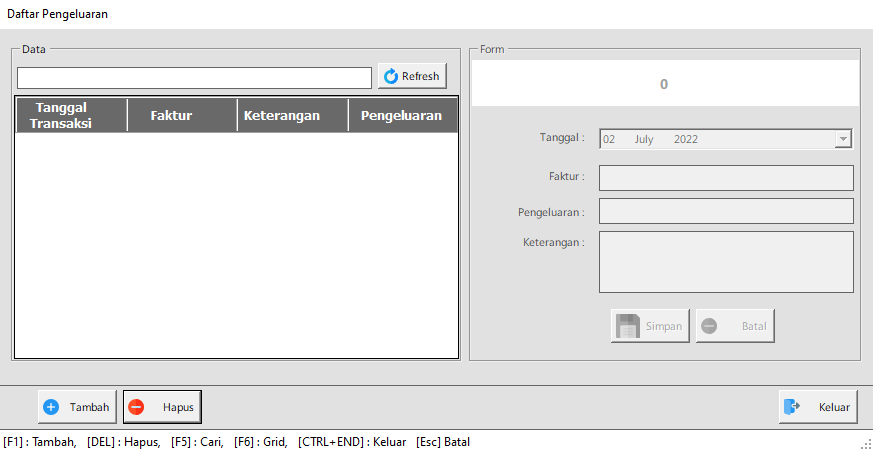Sort by Tanggal Transaksi column header

tap(71, 115)
